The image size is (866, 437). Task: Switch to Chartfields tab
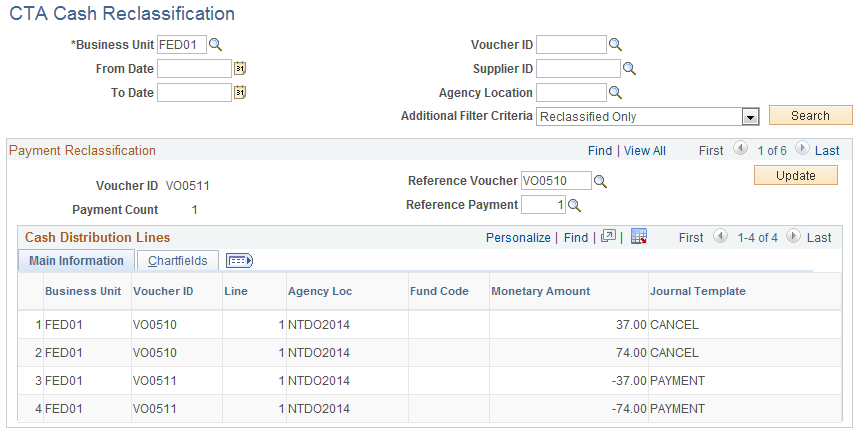[x=178, y=261]
